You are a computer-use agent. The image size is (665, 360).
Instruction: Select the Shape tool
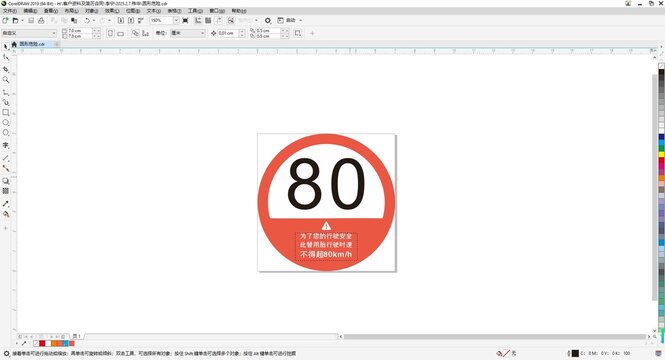pyautogui.click(x=6, y=57)
